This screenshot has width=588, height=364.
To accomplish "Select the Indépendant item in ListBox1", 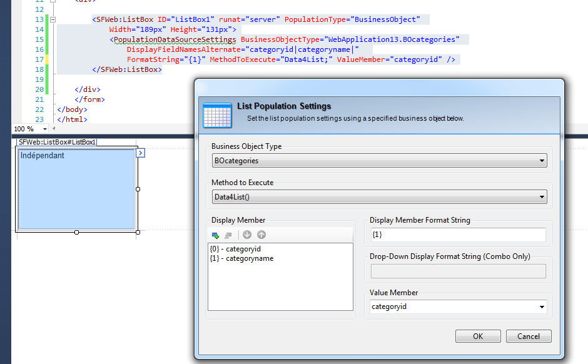I will click(43, 156).
